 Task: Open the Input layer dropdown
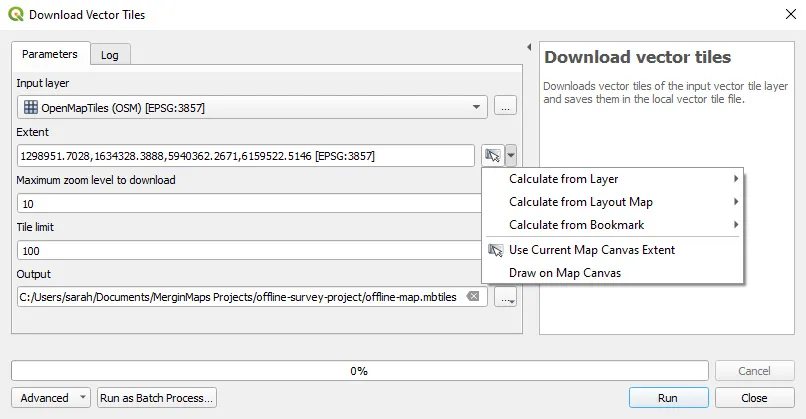(252, 107)
